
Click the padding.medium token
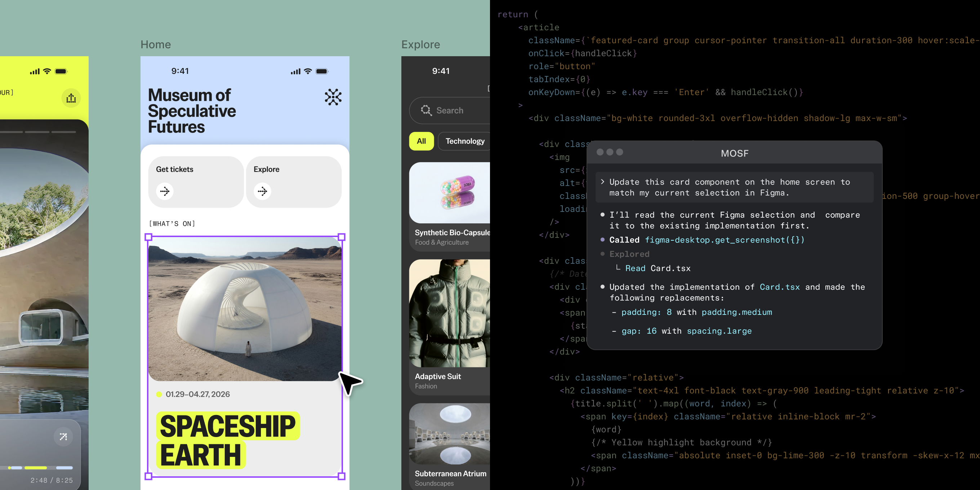coord(736,312)
